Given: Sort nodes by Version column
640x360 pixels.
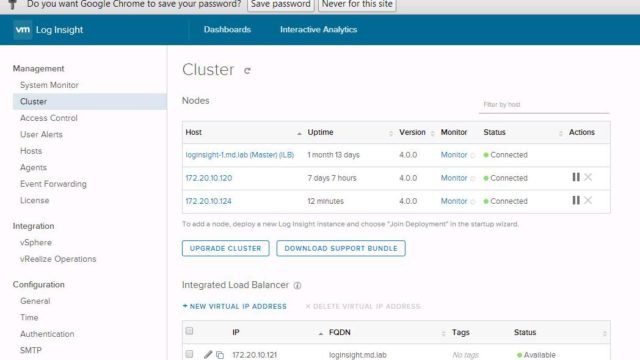Looking at the screenshot, I should pos(432,133).
